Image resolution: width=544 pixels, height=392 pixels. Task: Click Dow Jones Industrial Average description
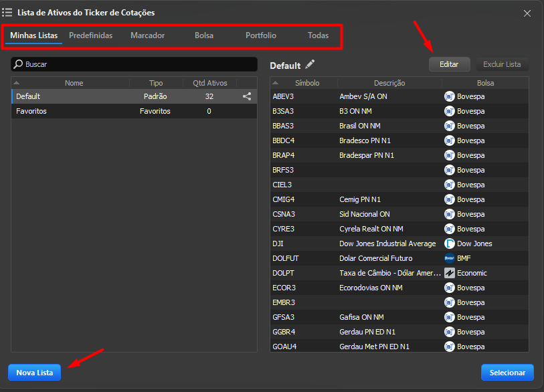click(x=387, y=243)
